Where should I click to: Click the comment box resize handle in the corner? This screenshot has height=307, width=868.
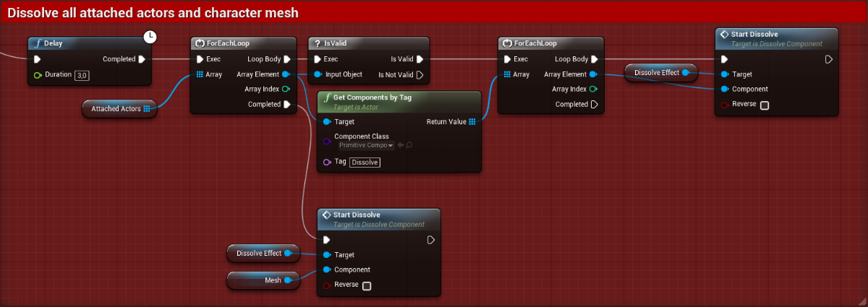tap(861, 300)
